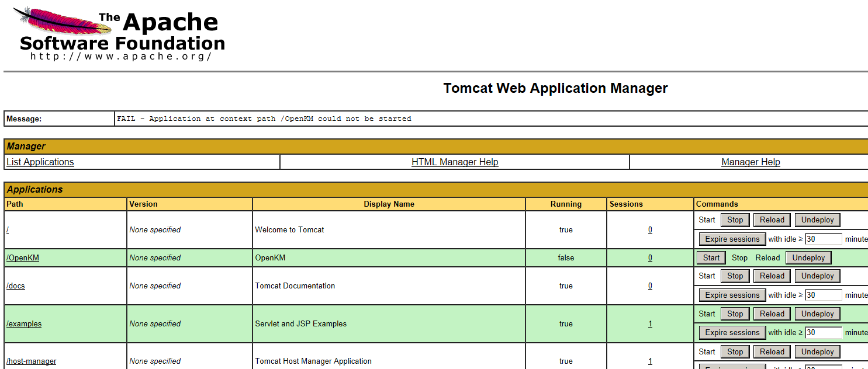The width and height of the screenshot is (868, 369).
Task: View sessions count for the examples app
Action: pos(650,323)
